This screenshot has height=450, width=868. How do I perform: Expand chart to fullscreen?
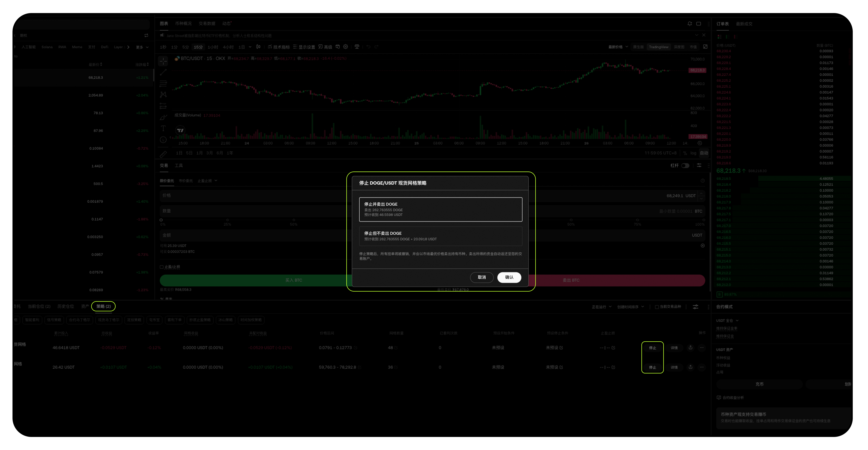(705, 47)
